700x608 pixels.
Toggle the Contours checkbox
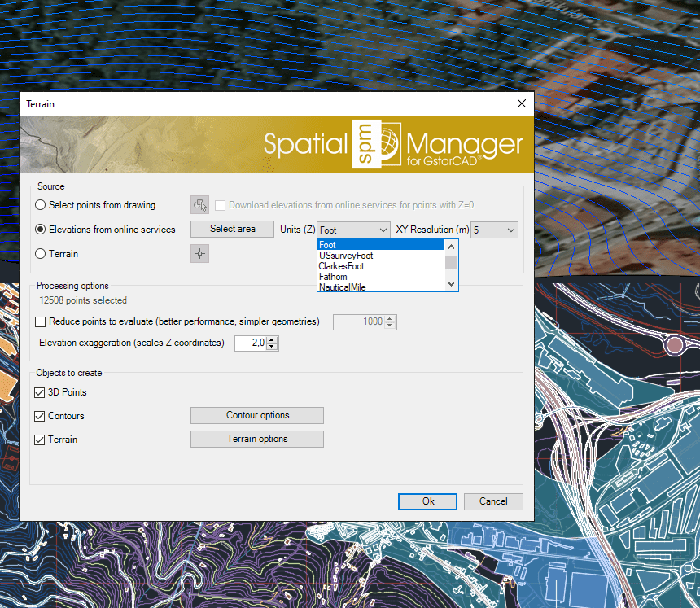41,416
